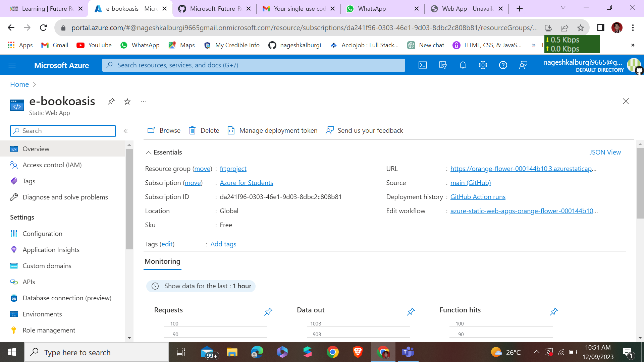Collapse the left resource sidebar

point(126,131)
